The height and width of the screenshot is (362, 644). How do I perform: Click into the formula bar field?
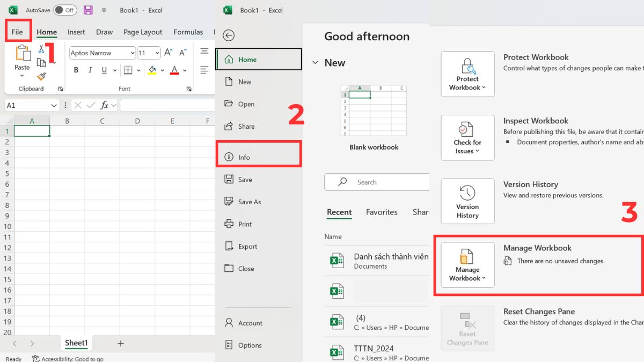(167, 106)
